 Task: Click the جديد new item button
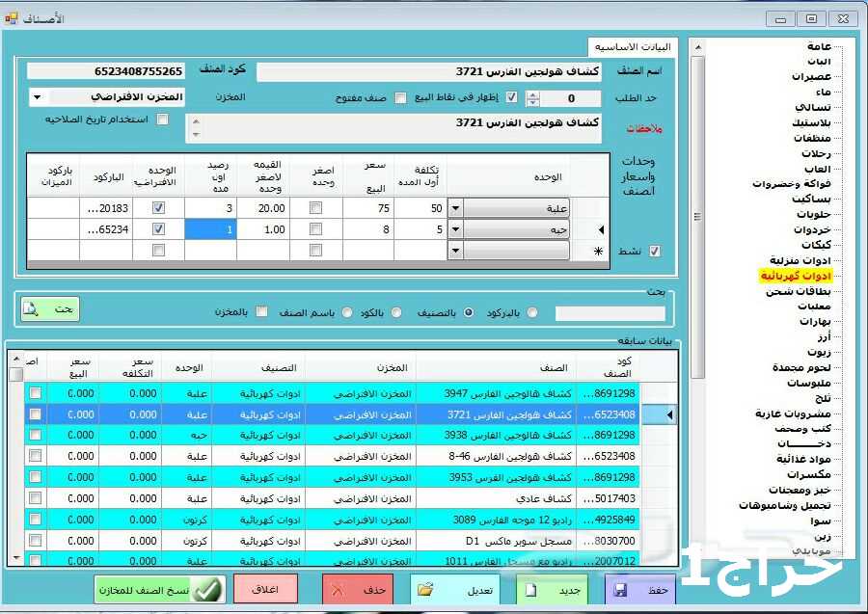tap(552, 590)
